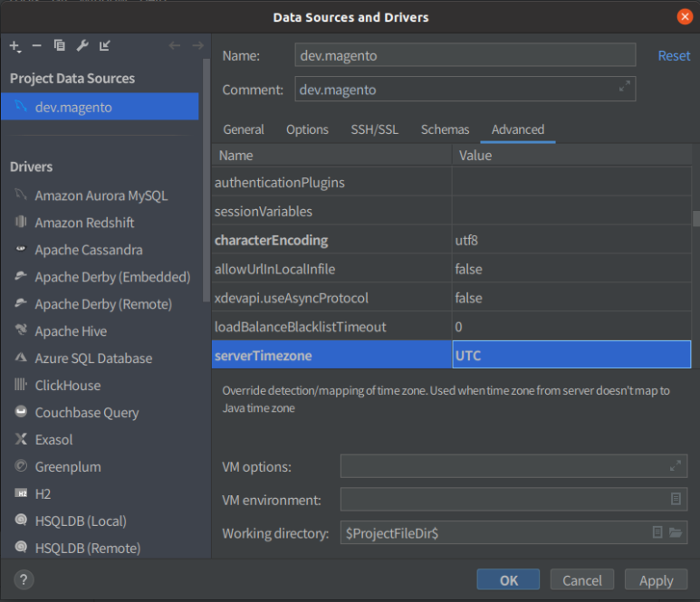Click the Greenplum driver icon
This screenshot has height=602, width=700.
click(x=21, y=466)
